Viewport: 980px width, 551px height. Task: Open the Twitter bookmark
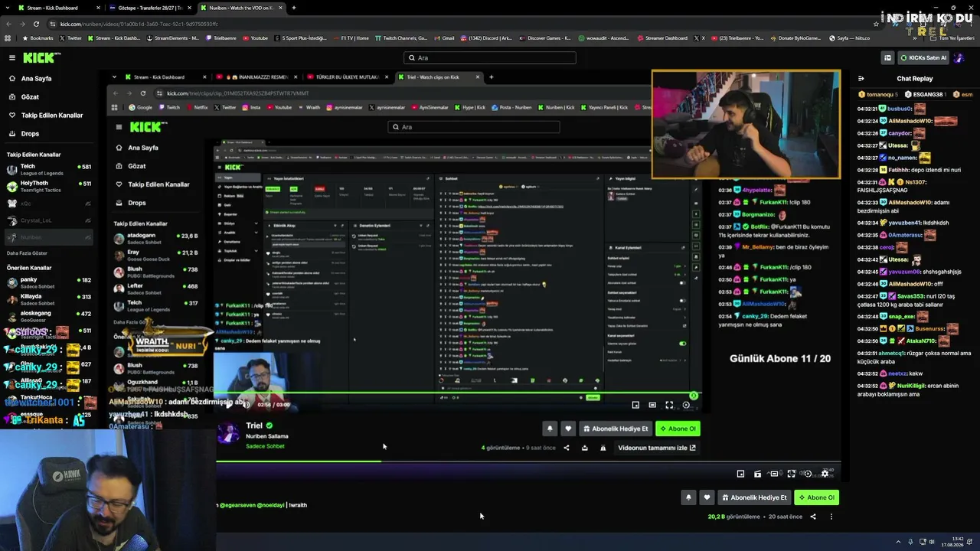click(x=71, y=38)
